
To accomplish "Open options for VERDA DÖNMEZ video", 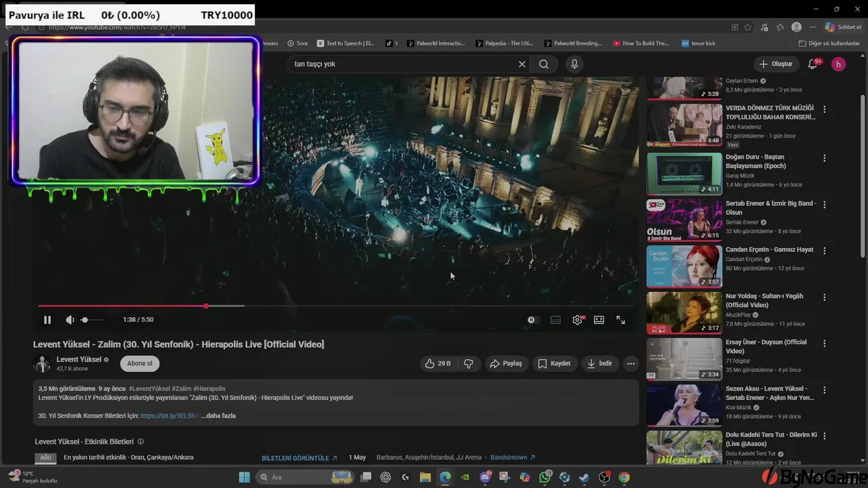I will (x=825, y=109).
